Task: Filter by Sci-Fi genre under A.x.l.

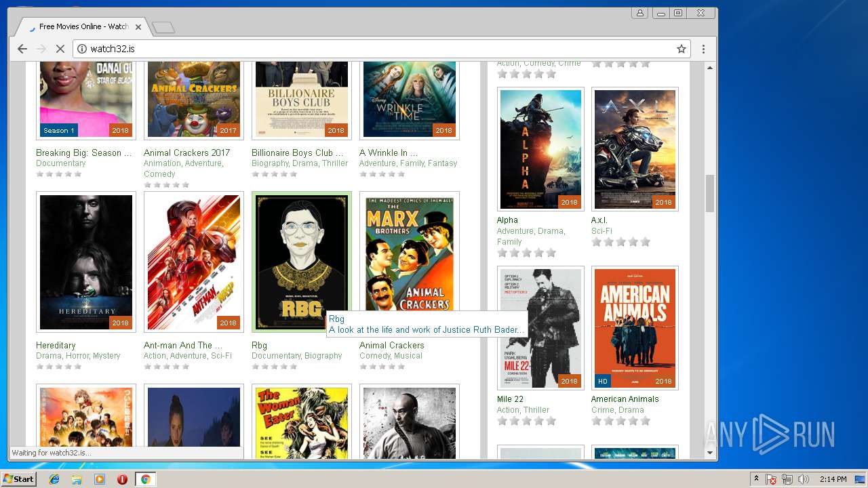Action: click(601, 231)
